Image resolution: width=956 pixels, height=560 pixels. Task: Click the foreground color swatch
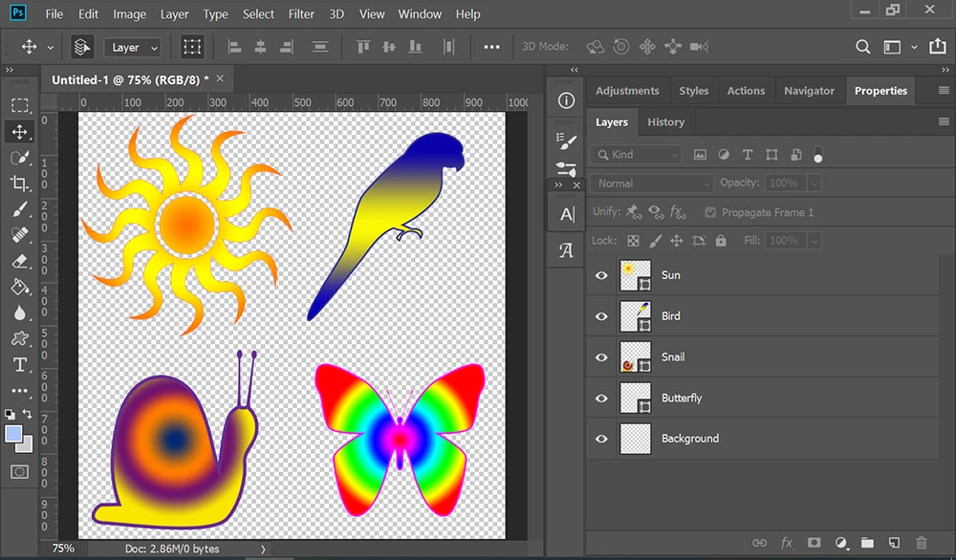tap(13, 435)
